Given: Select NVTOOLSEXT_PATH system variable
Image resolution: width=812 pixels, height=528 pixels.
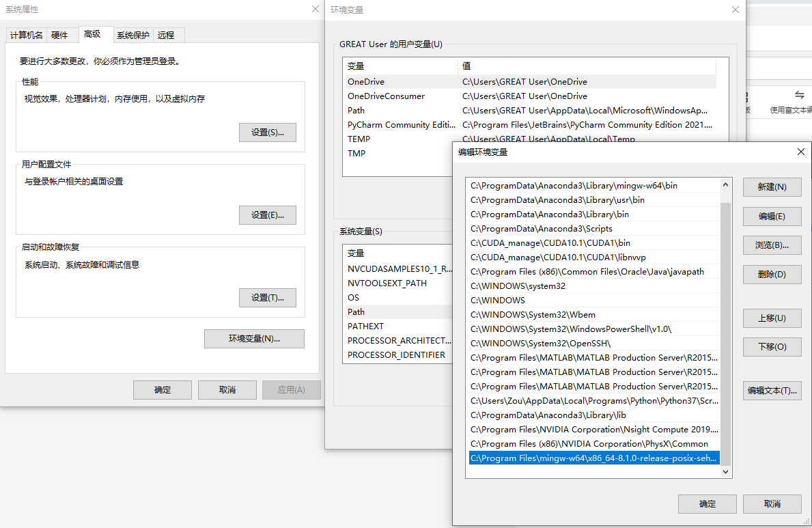Looking at the screenshot, I should pyautogui.click(x=399, y=283).
